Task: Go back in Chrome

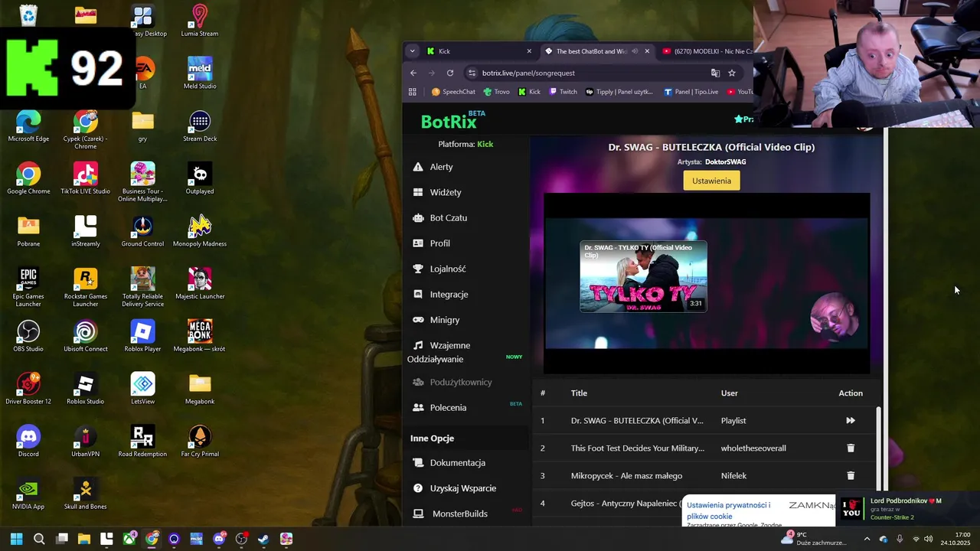Action: (413, 73)
